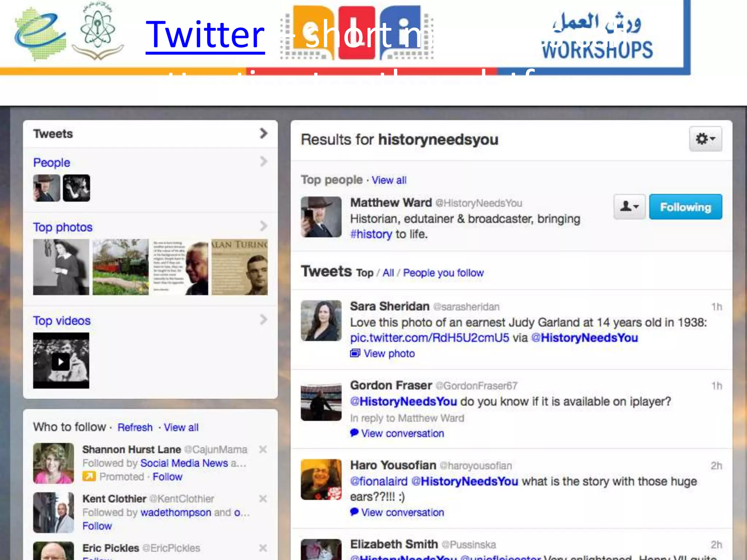Click the Promoted arrow icon
The image size is (747, 560).
pyautogui.click(x=89, y=476)
